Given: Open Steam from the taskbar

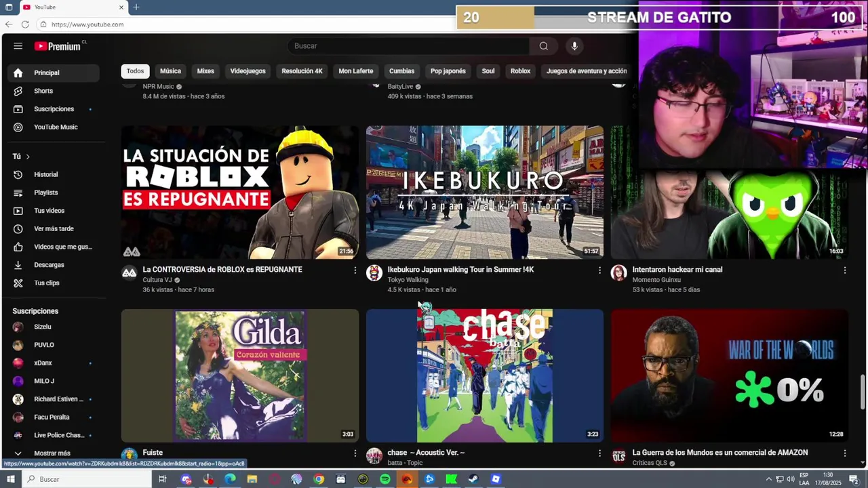Looking at the screenshot, I should [x=473, y=479].
